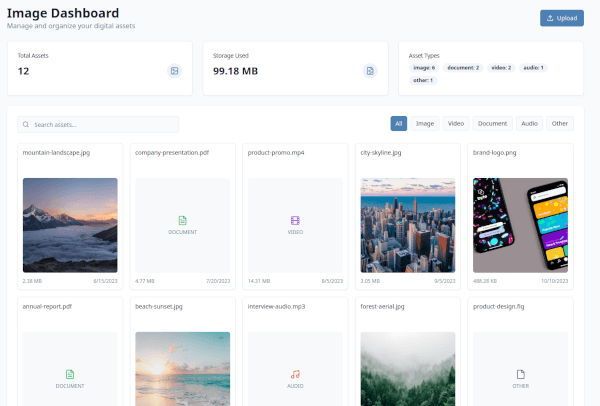Click the 10/10/2023 date label

click(554, 281)
